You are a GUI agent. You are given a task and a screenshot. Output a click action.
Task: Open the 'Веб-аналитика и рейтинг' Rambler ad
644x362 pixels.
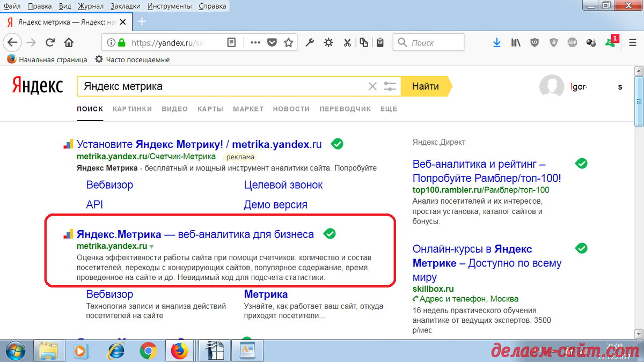(487, 171)
